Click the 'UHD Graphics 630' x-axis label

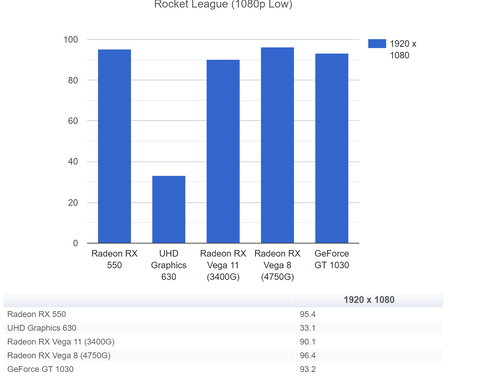(169, 265)
